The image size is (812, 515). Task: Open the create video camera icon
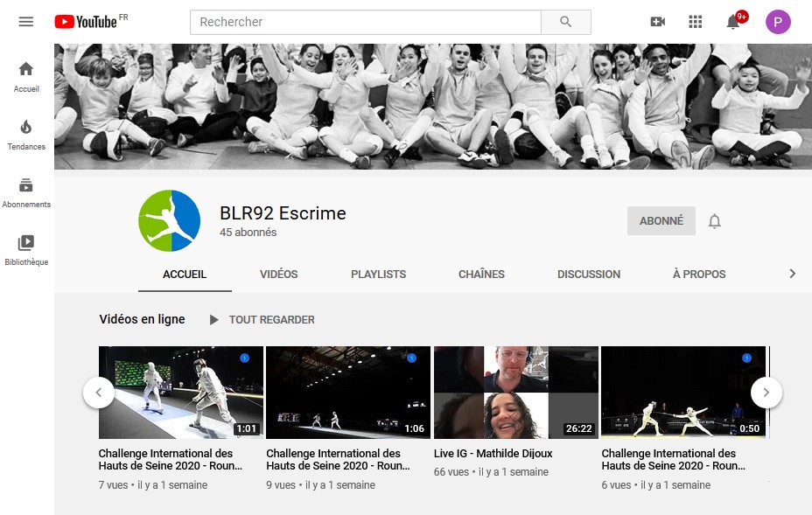click(x=658, y=22)
